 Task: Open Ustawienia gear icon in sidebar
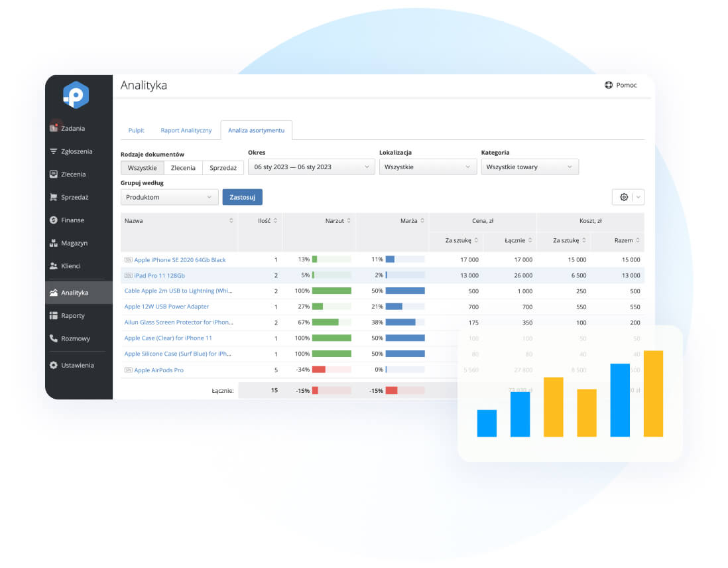[x=54, y=365]
